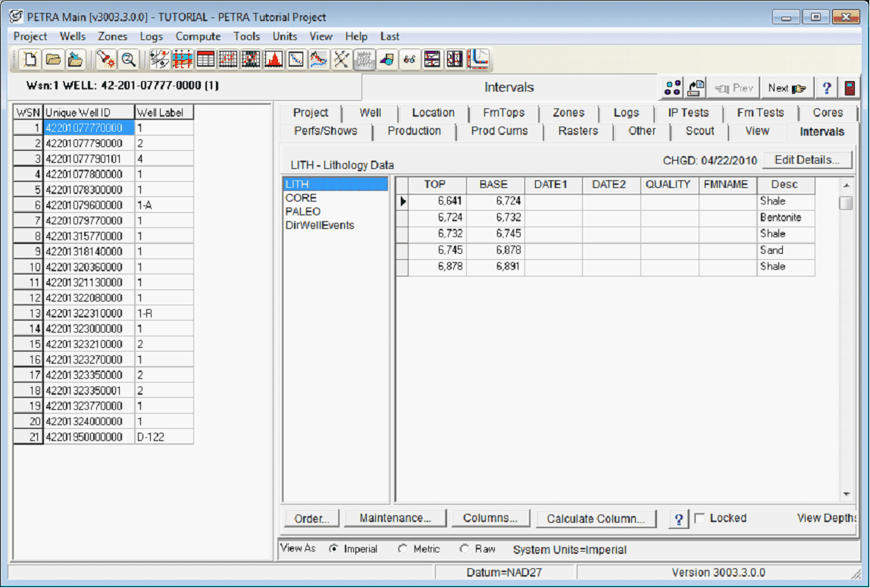The width and height of the screenshot is (870, 588).
Task: Click Well Label 1-R cell
Action: 164,314
